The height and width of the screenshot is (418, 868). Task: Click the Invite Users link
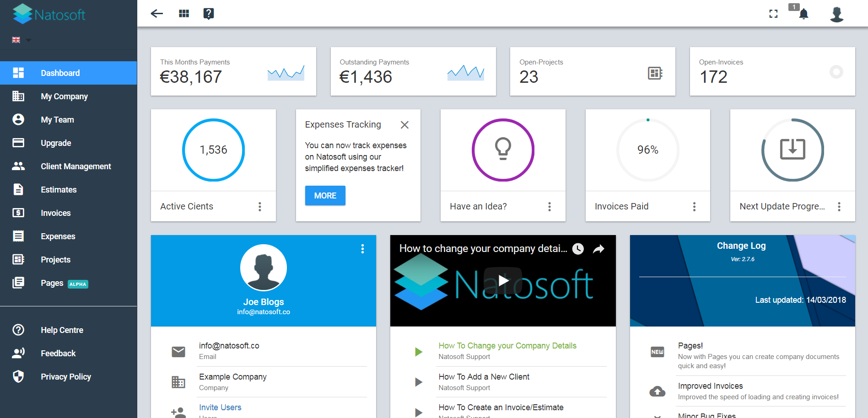220,407
